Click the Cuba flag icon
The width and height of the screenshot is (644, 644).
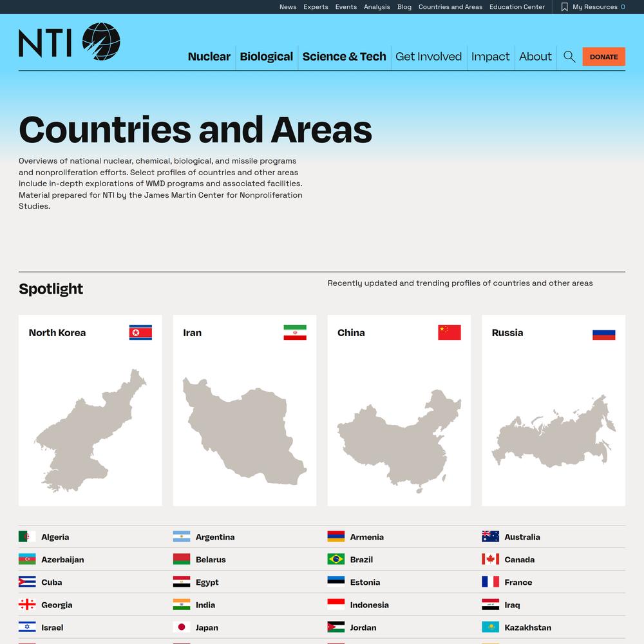(x=27, y=582)
